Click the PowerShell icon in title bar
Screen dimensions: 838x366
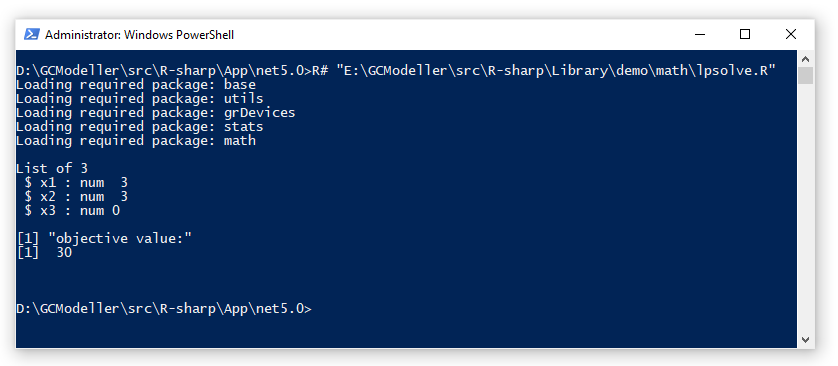click(x=32, y=34)
